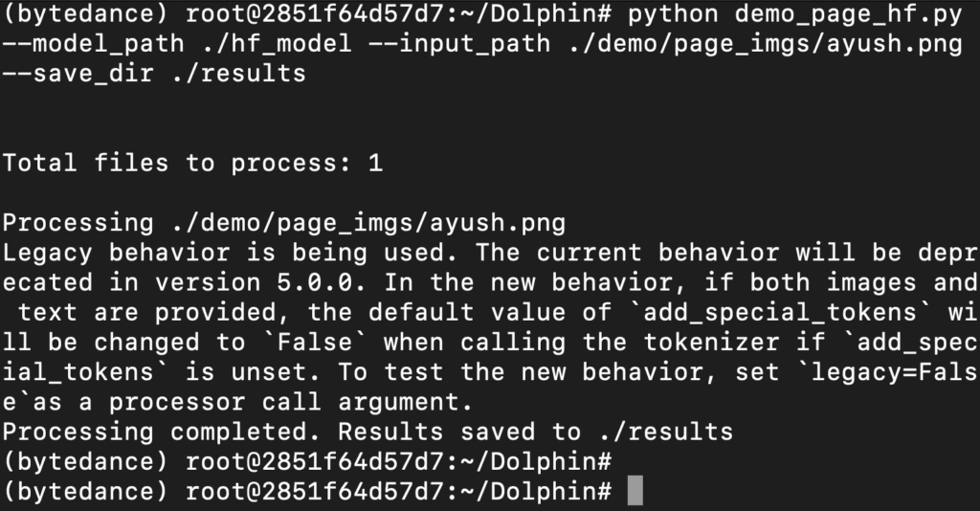Click the terminal cursor block at prompt

tap(635, 491)
